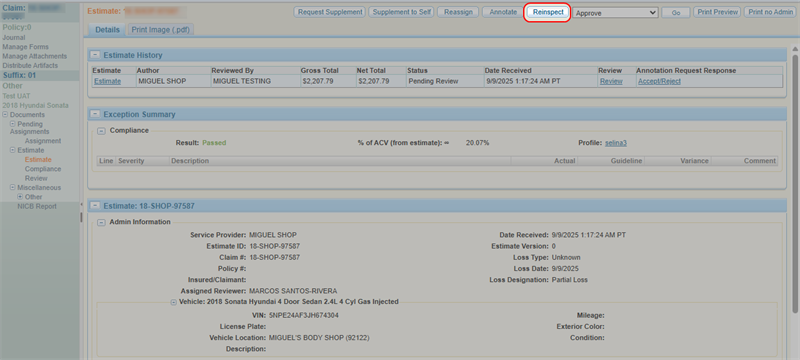Open the Estimate link in history table
The height and width of the screenshot is (360, 800).
[107, 81]
